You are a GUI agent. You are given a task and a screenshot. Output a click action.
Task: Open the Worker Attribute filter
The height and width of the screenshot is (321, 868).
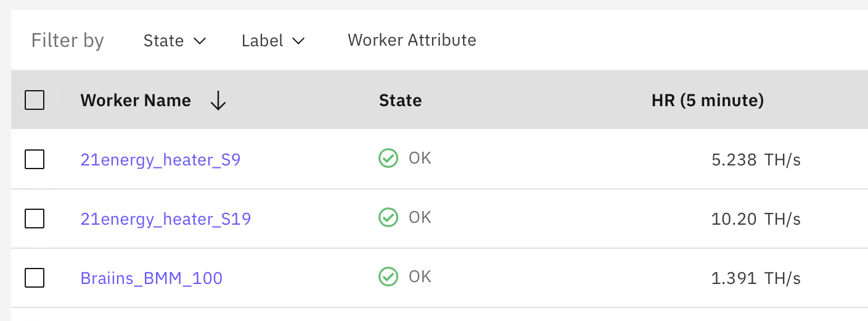412,40
